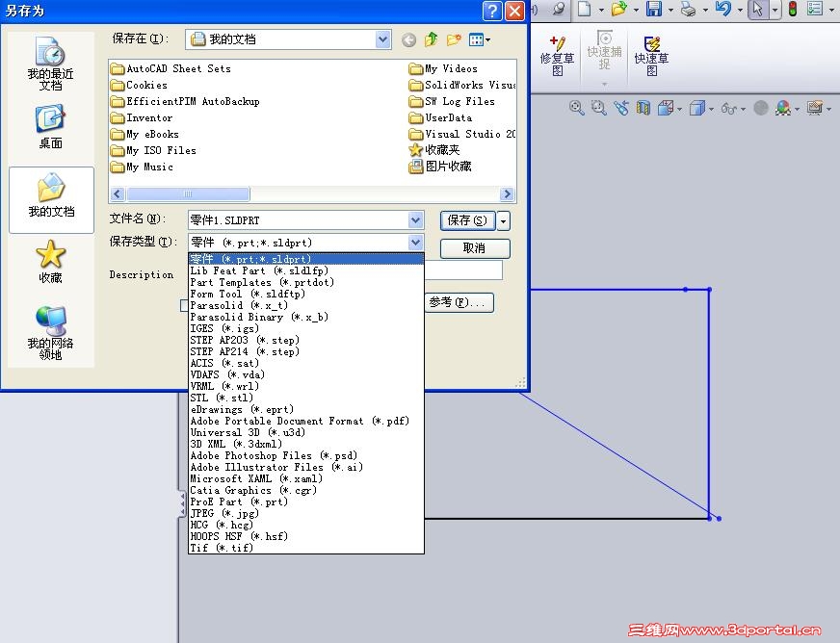This screenshot has height=643, width=840.
Task: Click View Settings monitor icon
Action: click(x=815, y=108)
